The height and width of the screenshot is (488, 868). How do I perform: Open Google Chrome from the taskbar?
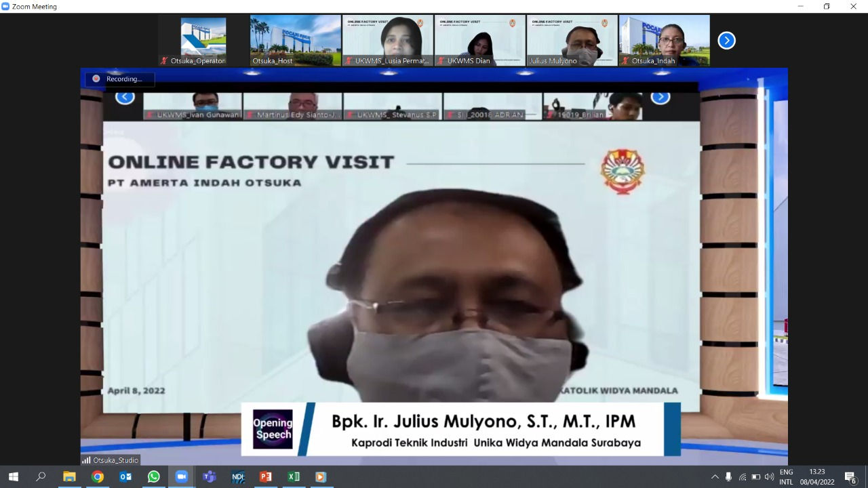(x=98, y=476)
